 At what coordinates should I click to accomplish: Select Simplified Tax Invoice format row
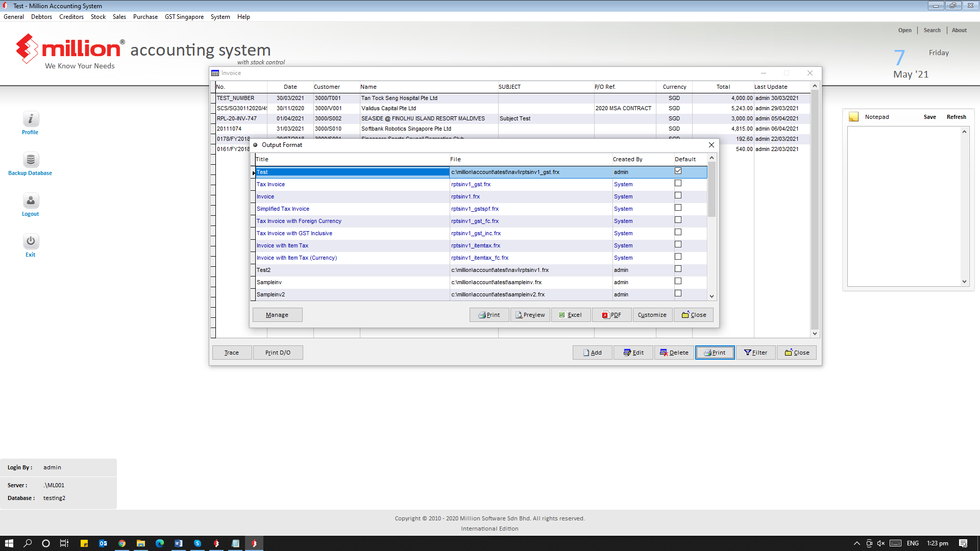283,209
